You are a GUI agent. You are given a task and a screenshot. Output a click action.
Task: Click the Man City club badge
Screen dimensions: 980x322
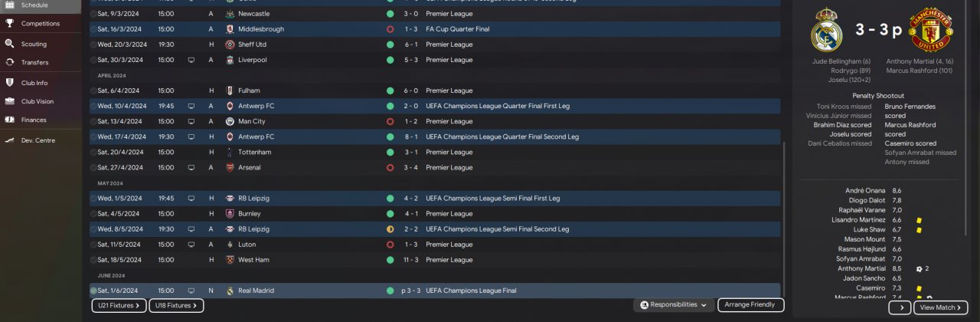(231, 121)
